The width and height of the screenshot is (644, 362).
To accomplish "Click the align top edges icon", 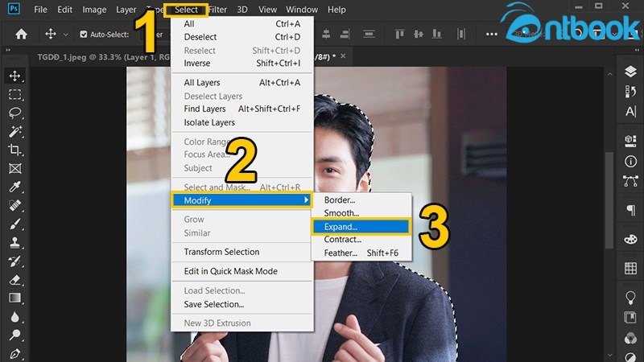I will point(399,34).
